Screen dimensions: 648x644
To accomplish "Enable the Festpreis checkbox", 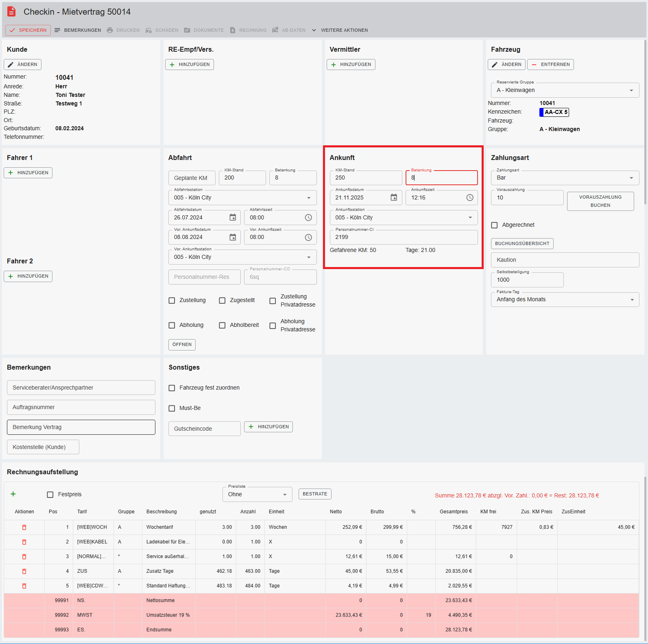I will [50, 495].
